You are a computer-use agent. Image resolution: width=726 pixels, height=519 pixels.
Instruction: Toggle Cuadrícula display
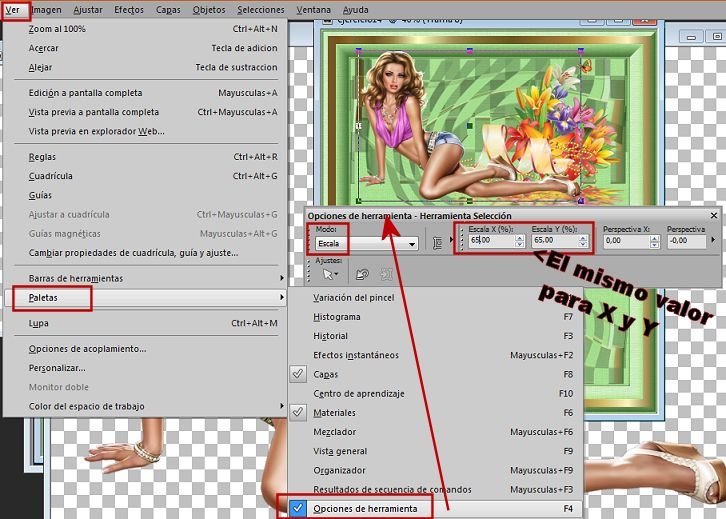click(x=144, y=176)
